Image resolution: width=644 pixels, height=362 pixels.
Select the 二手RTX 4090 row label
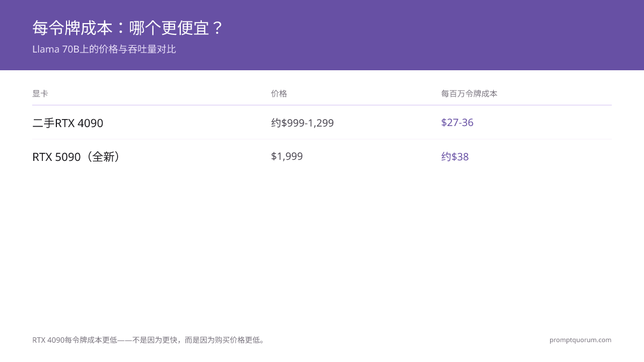point(68,123)
